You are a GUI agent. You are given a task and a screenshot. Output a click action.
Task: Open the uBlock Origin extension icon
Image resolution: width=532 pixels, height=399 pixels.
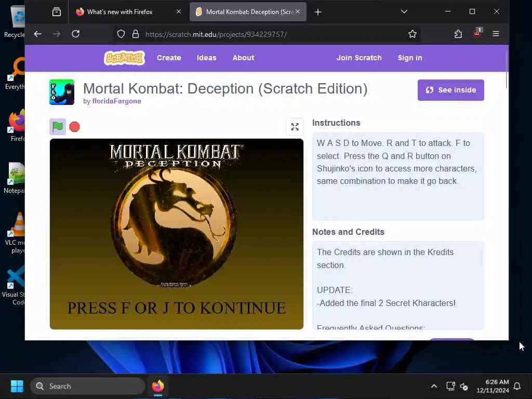(477, 33)
